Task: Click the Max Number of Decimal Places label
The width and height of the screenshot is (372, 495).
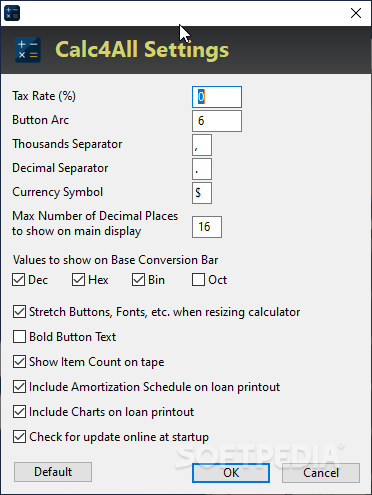Action: pos(95,224)
